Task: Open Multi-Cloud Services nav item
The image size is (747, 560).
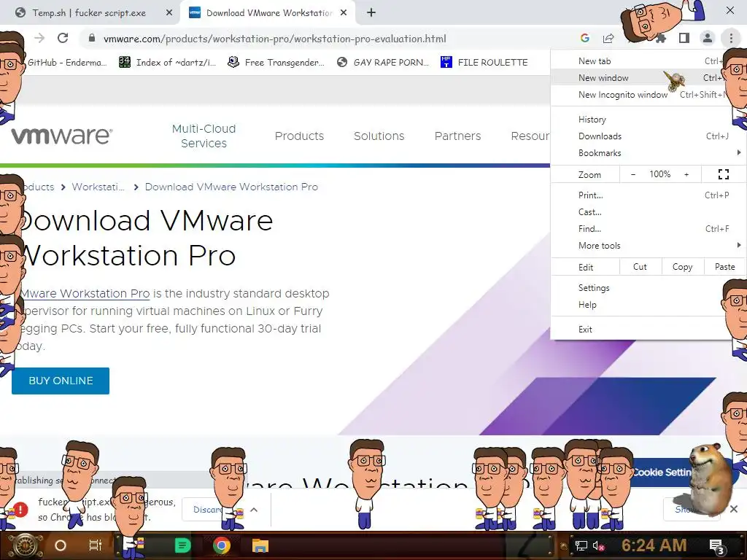Action: click(204, 136)
